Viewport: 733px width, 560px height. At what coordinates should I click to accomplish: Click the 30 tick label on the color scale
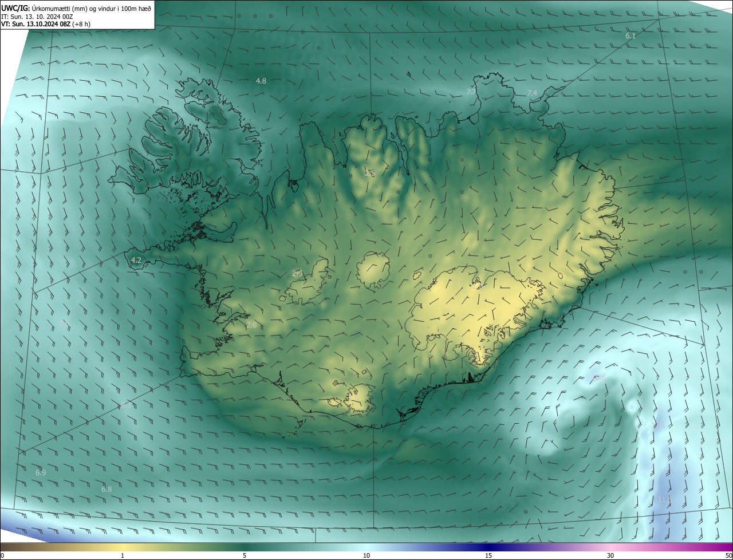[x=610, y=555]
